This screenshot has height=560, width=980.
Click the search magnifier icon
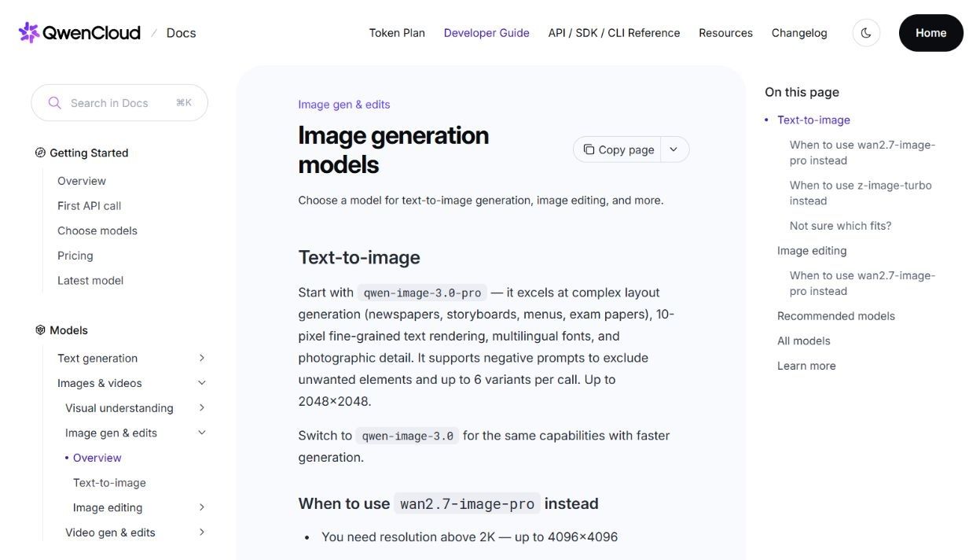coord(54,103)
